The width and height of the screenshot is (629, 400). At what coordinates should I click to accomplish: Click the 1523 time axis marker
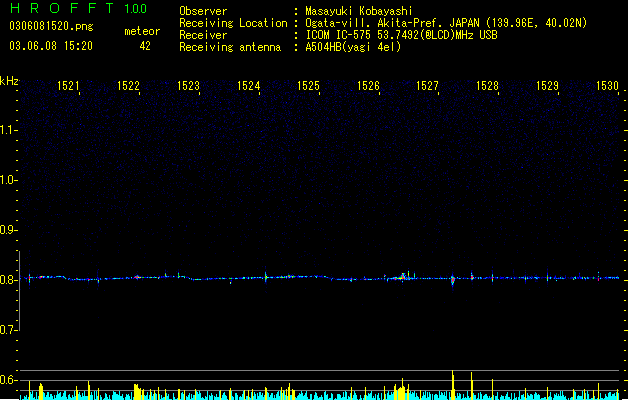coord(188,86)
